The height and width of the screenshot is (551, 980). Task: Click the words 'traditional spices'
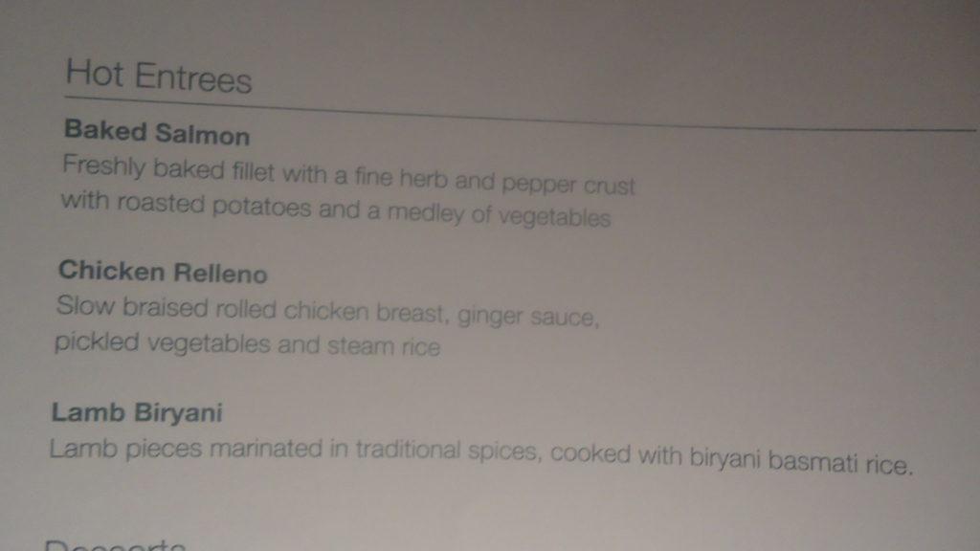tap(446, 450)
